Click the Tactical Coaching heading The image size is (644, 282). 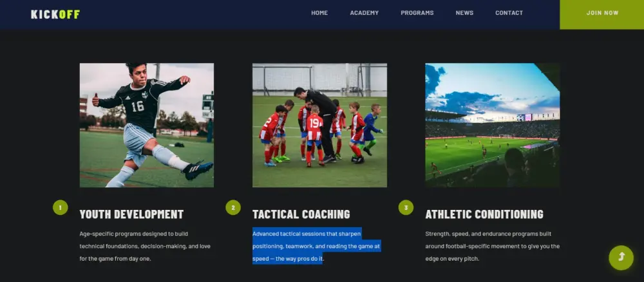(301, 214)
